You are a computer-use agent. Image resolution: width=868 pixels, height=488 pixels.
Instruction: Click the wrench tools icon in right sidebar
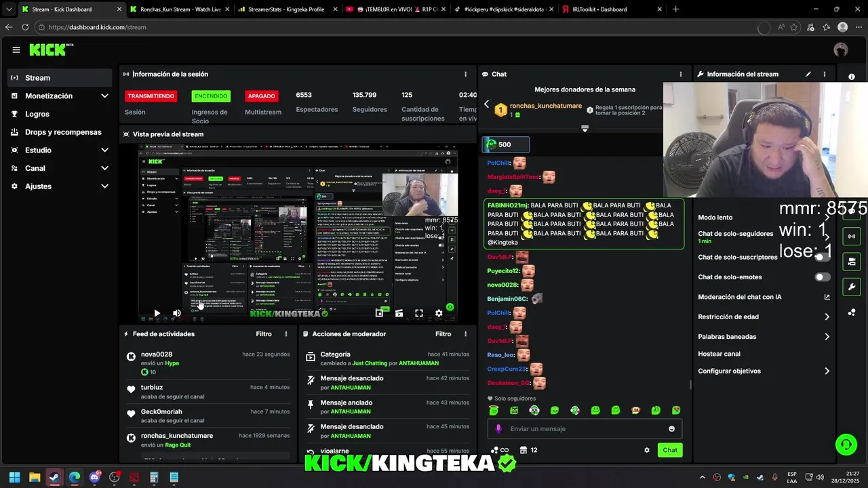pyautogui.click(x=852, y=287)
